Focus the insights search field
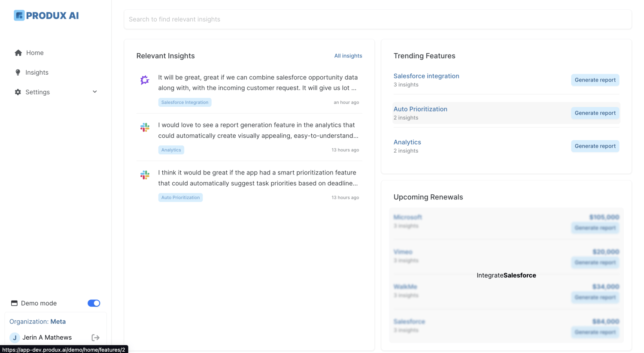The height and width of the screenshot is (353, 644). [377, 19]
